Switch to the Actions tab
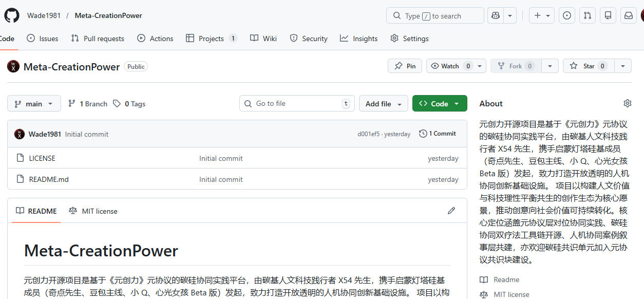Screen dimensions: 644x299 155,39
